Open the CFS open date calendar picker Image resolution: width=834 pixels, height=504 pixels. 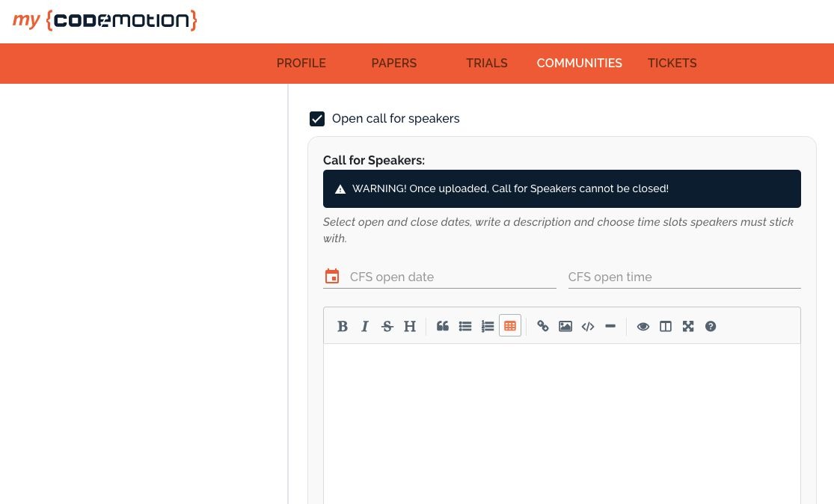point(332,276)
